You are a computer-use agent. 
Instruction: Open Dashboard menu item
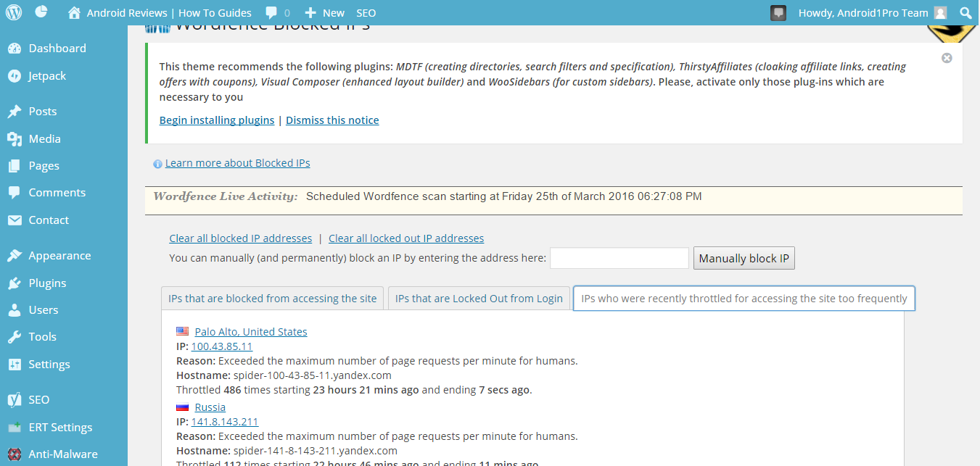pos(57,49)
